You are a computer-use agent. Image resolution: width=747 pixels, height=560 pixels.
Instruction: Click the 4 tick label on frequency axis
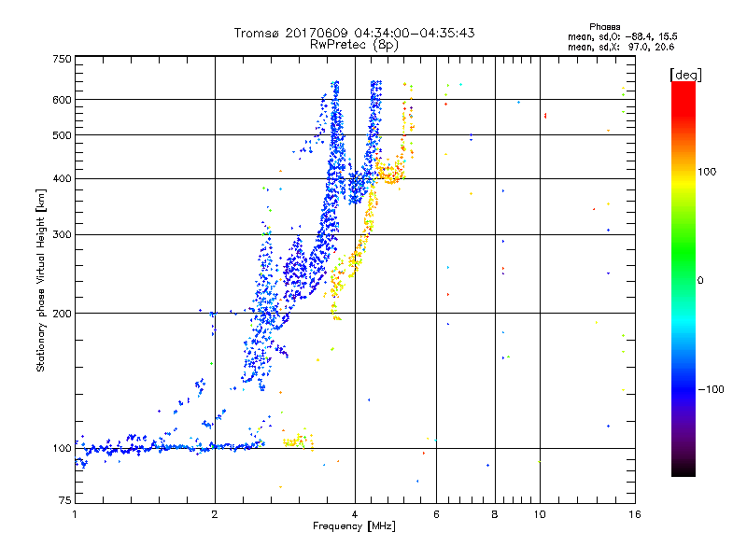355,514
